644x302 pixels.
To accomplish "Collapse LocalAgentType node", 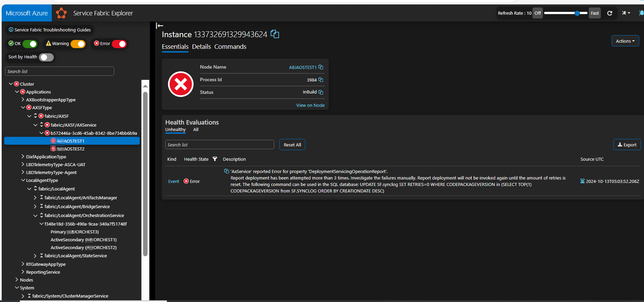I will tap(23, 180).
